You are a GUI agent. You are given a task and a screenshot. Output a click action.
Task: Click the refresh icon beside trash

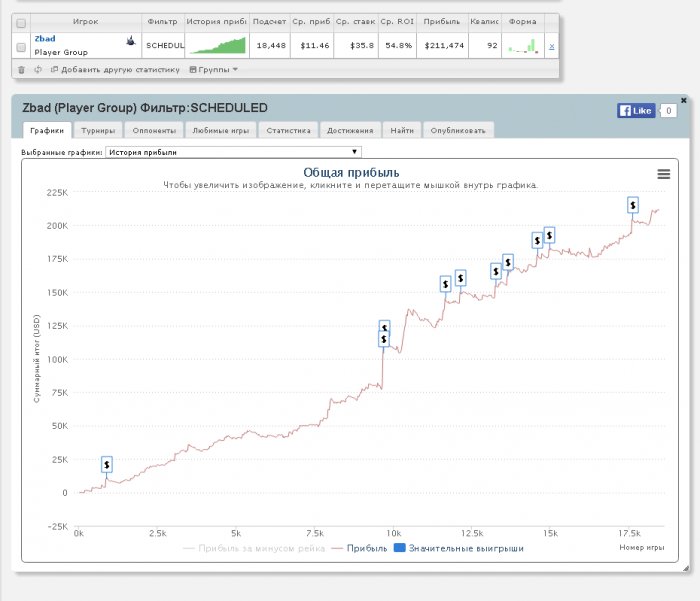pyautogui.click(x=38, y=70)
